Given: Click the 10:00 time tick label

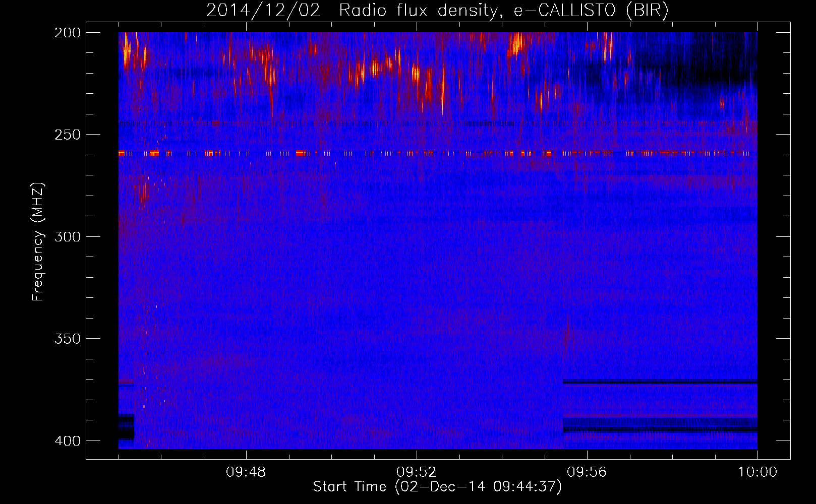Looking at the screenshot, I should click(x=757, y=472).
